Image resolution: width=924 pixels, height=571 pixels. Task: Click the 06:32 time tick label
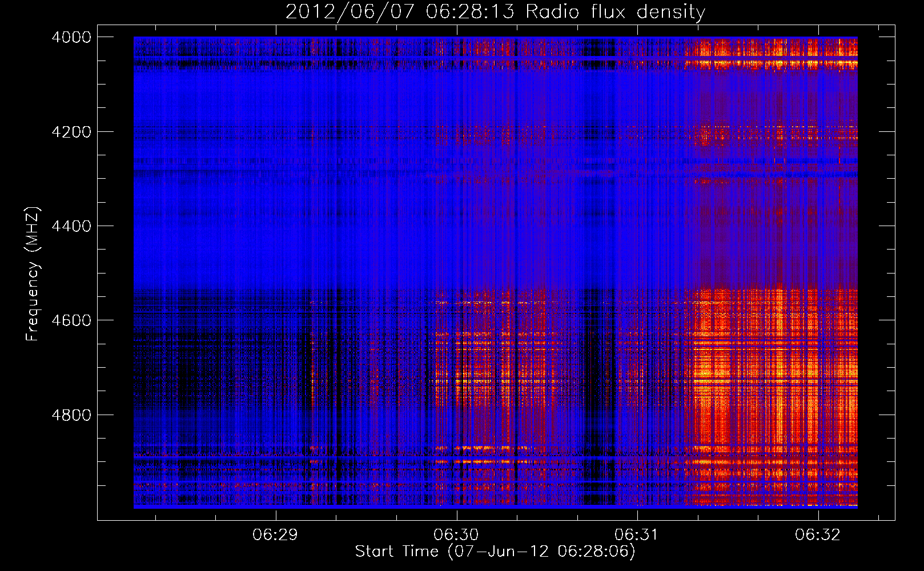point(818,534)
